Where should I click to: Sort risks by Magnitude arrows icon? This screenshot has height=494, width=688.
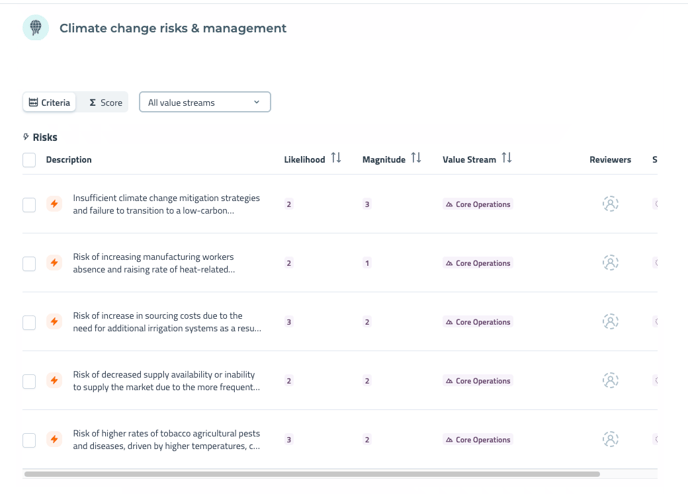coord(416,159)
